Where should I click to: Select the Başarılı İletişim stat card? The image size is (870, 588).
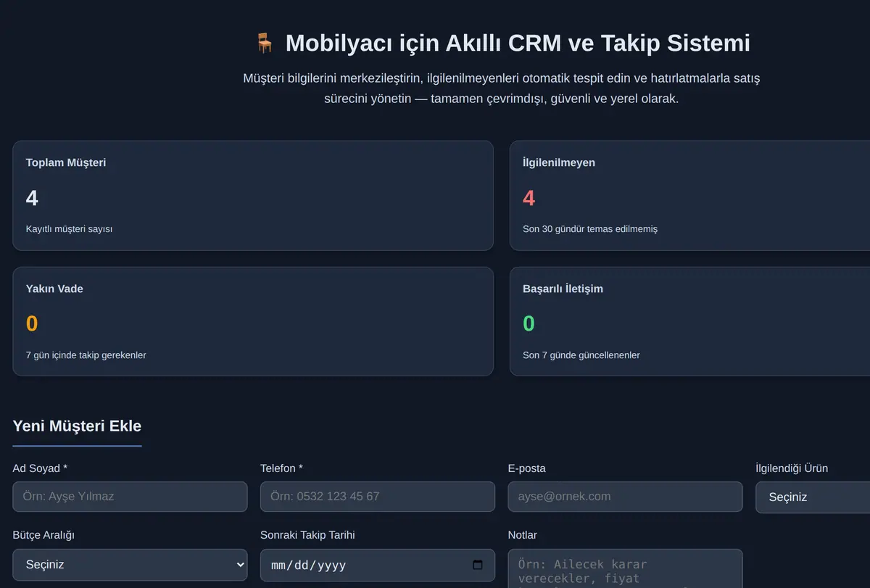tap(689, 321)
